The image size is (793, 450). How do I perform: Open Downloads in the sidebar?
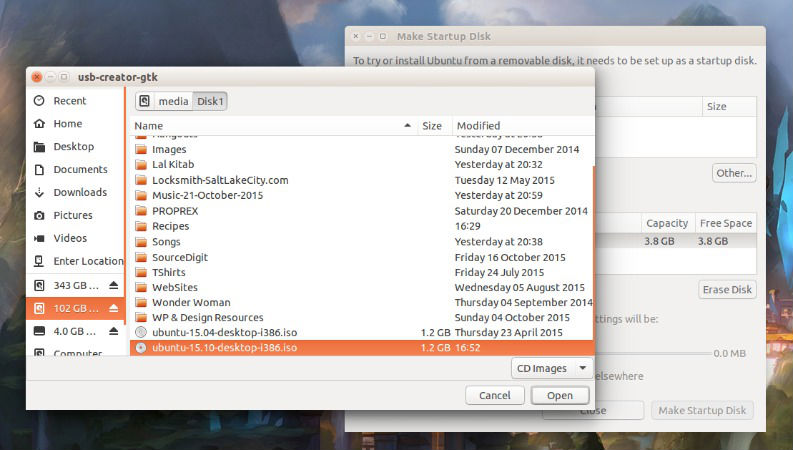75,192
